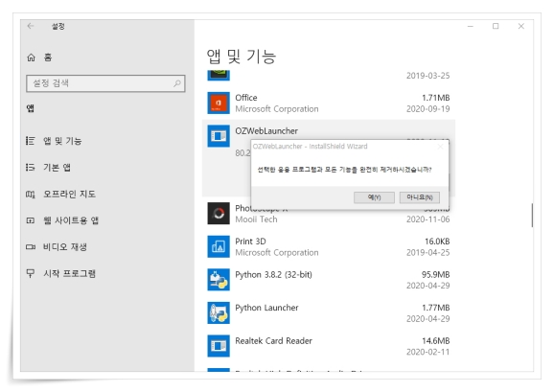Click the Offline maps sidebar icon

click(31, 195)
